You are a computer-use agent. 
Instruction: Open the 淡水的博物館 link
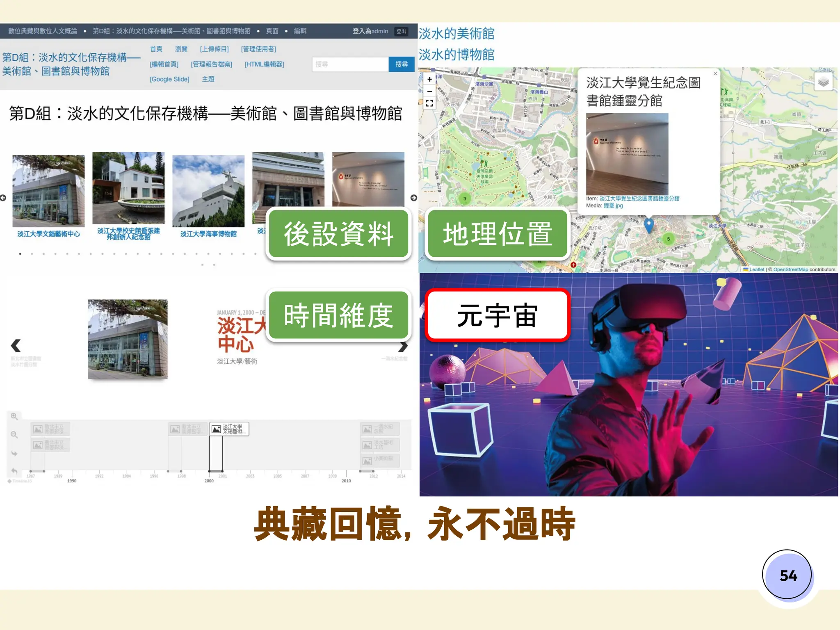[457, 55]
